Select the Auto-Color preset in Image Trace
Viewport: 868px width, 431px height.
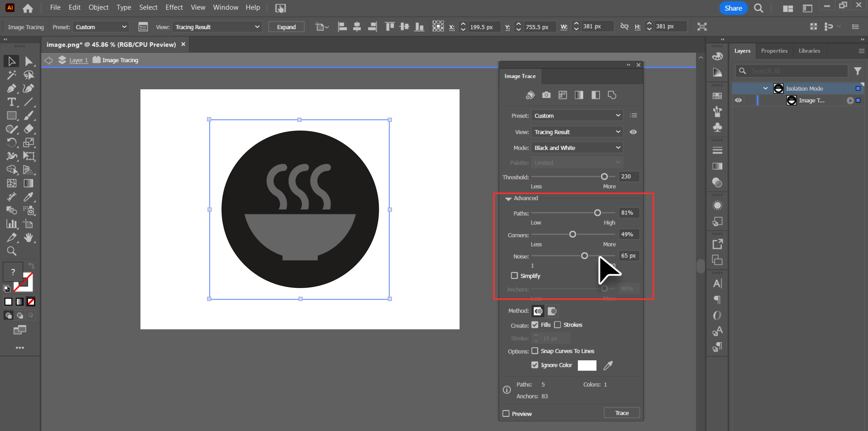point(530,95)
